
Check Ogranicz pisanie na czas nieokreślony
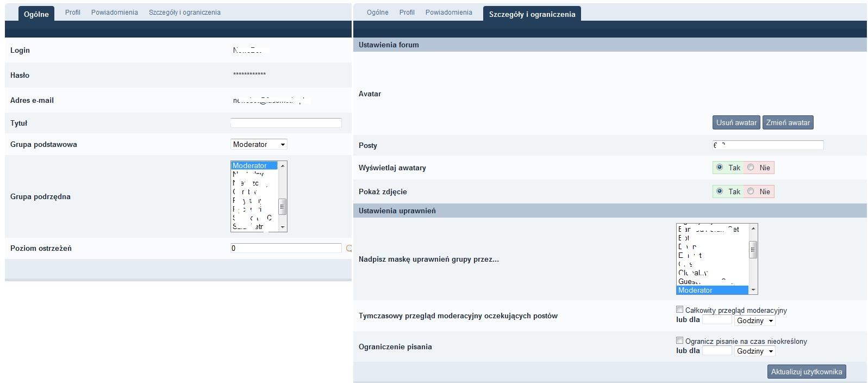click(x=679, y=341)
